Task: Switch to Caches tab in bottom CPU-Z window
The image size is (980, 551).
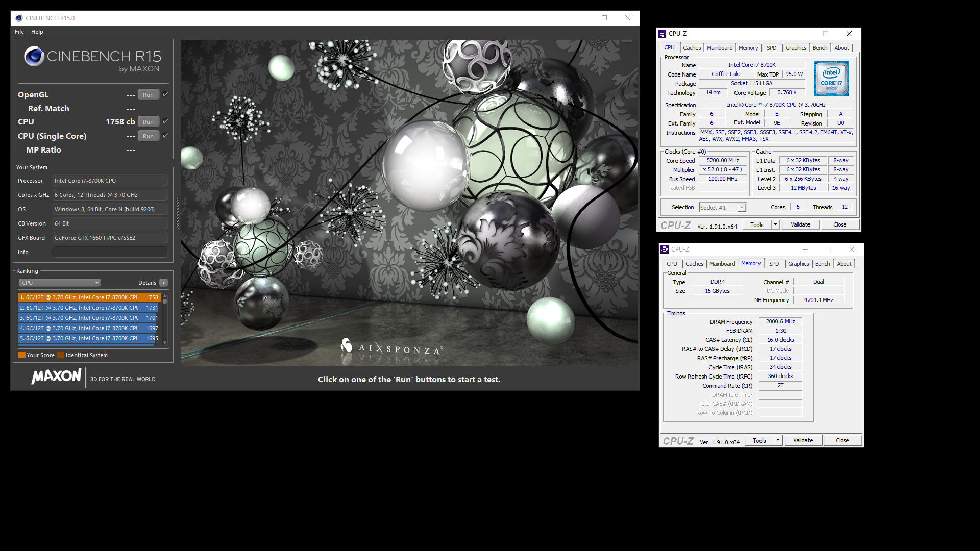Action: (695, 264)
